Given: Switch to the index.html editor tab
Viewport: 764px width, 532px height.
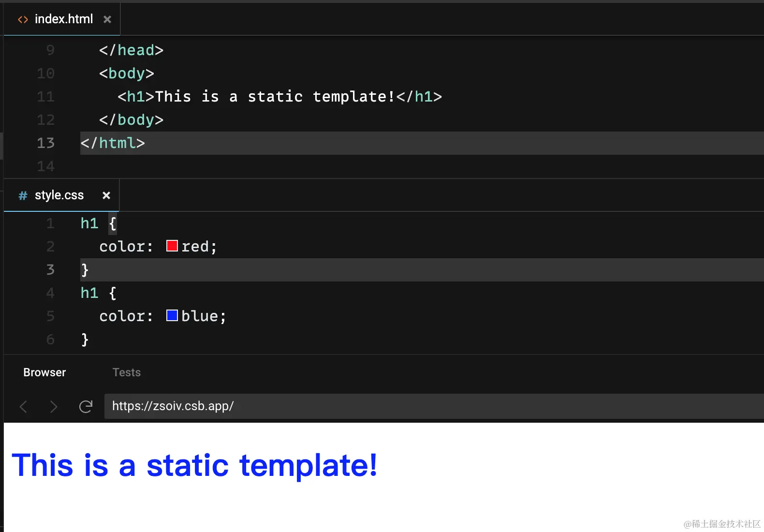Looking at the screenshot, I should click(x=63, y=19).
